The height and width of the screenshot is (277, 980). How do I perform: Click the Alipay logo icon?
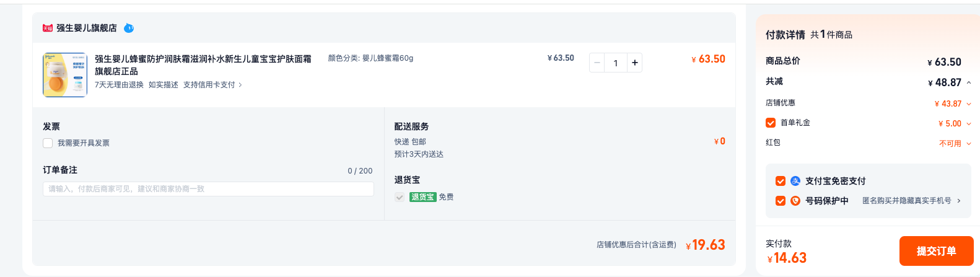(x=795, y=181)
